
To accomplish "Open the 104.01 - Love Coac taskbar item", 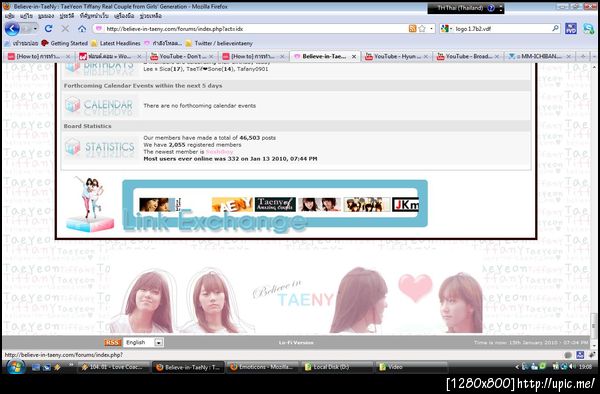I will [113, 367].
